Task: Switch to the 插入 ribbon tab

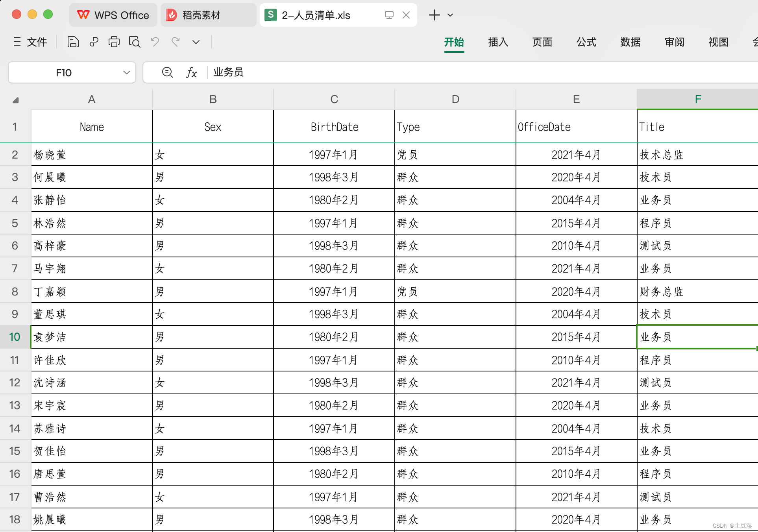Action: coord(498,42)
